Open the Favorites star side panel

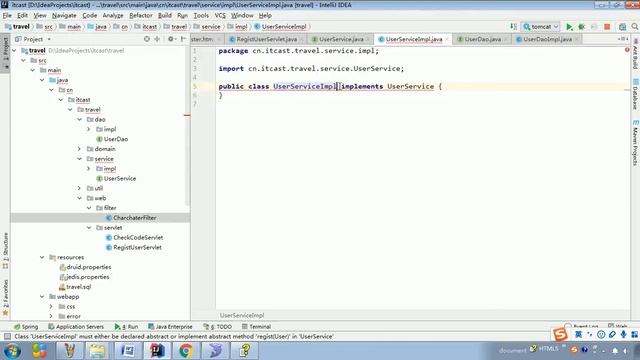5,298
